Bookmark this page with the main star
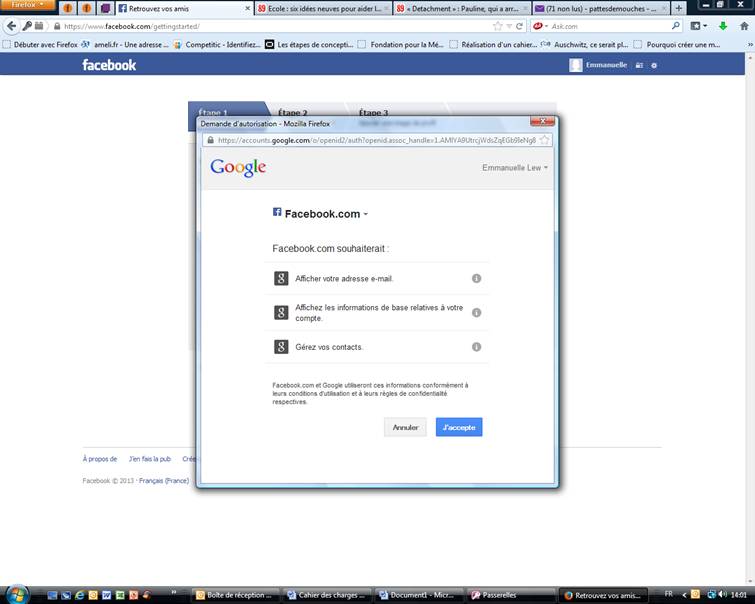 click(498, 26)
